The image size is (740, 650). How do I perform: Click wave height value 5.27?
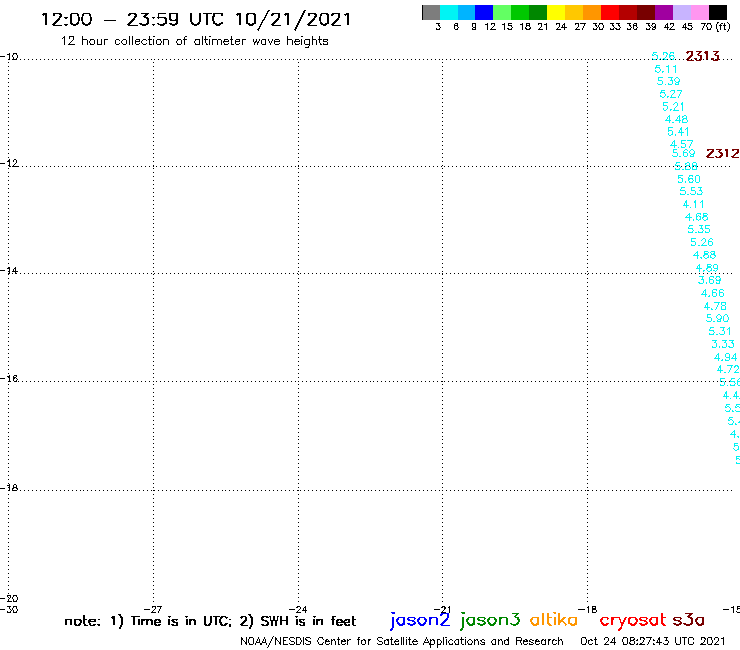(671, 94)
